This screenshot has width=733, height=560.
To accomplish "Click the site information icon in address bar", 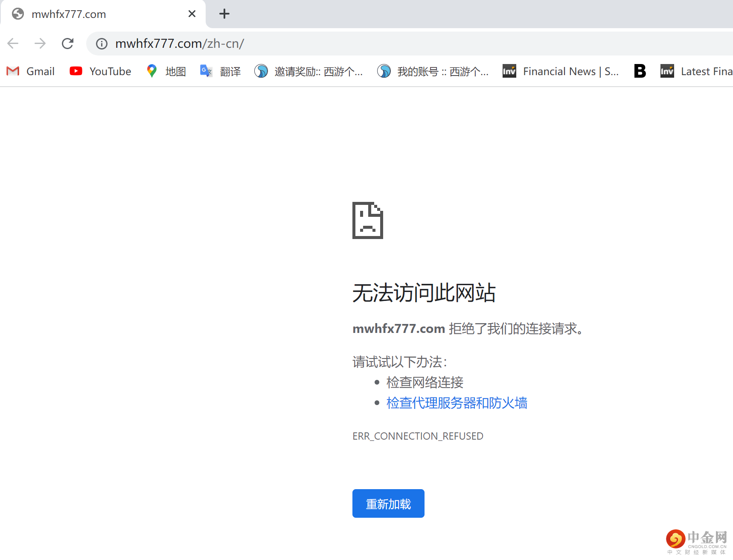I will point(102,43).
